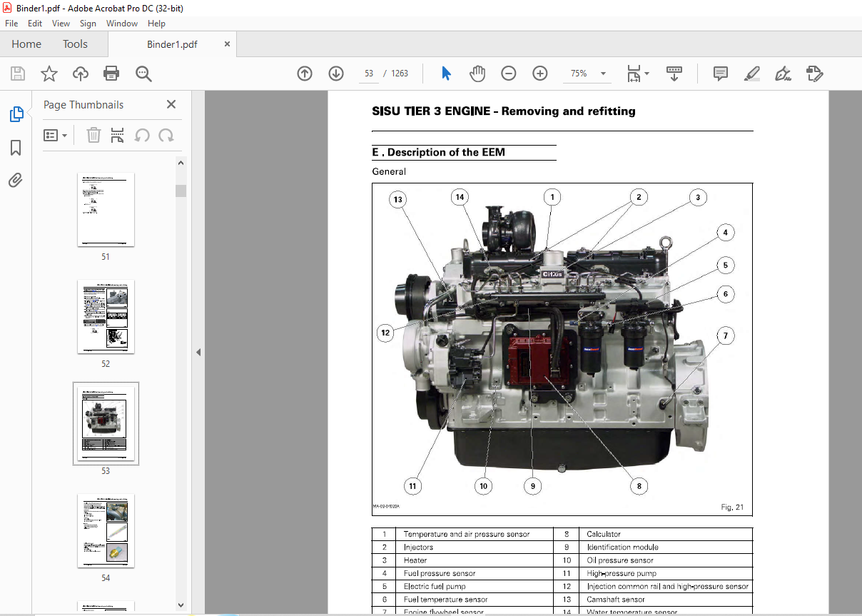Switch to the Home tab
Image resolution: width=862 pixels, height=616 pixels.
[26, 44]
